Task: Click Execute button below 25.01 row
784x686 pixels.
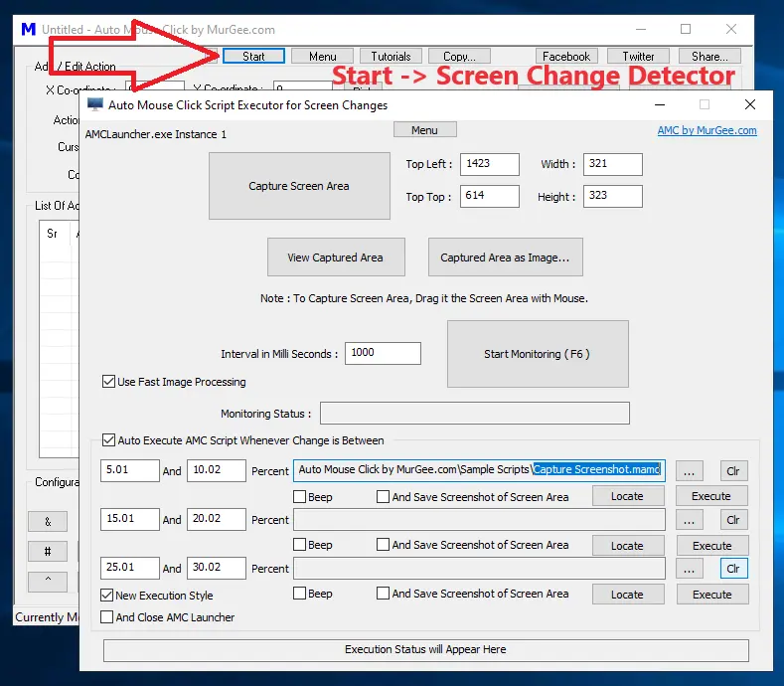Action: point(712,595)
